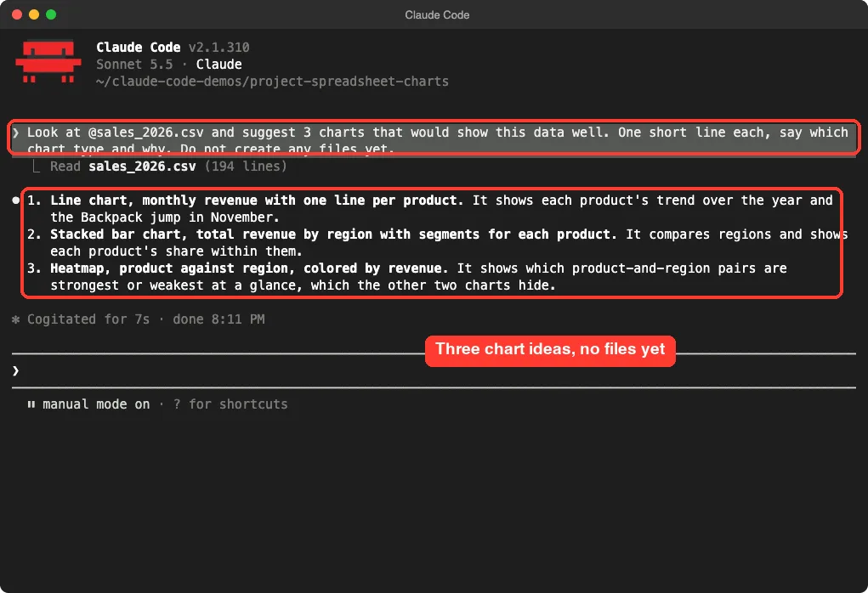Click the '(194 lines)' text

246,166
